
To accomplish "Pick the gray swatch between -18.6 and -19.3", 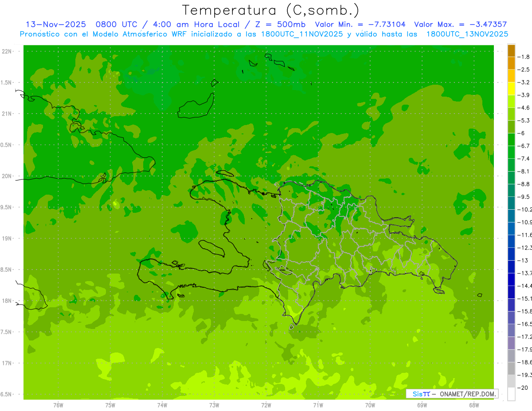I will tap(511, 368).
